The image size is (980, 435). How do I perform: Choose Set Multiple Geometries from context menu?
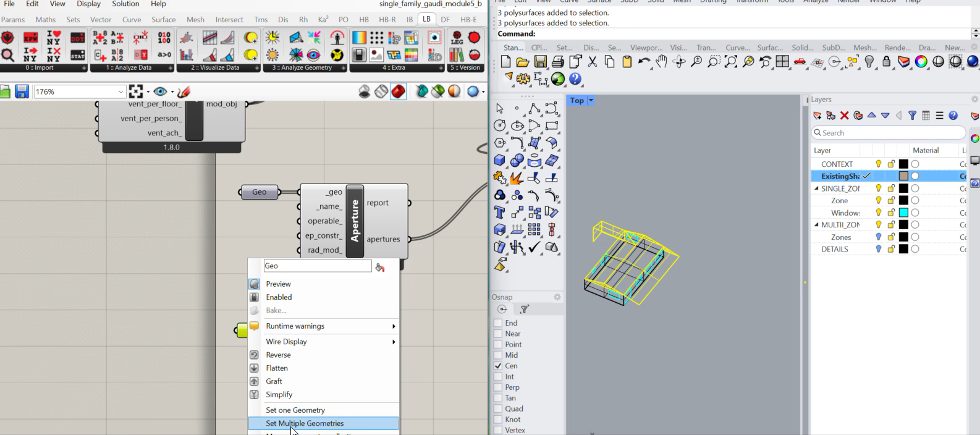323,423
